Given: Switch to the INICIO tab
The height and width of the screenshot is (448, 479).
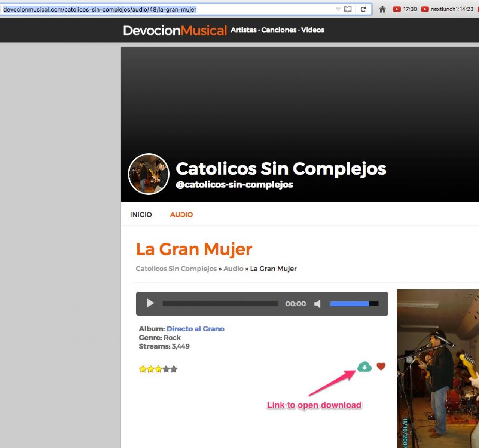Looking at the screenshot, I should pos(141,215).
